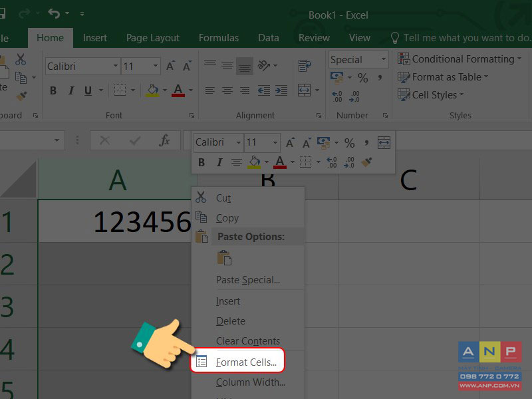Open Format as Table menu
532x399 pixels.
(443, 77)
